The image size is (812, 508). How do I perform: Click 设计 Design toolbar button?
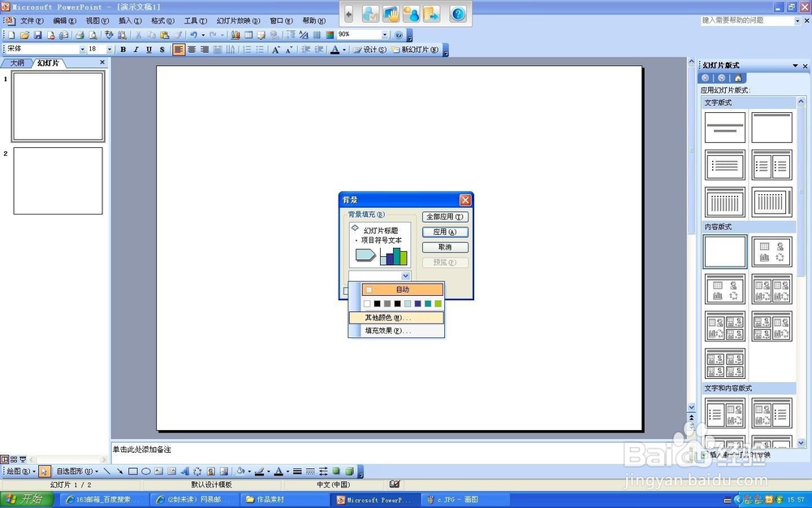pyautogui.click(x=369, y=50)
